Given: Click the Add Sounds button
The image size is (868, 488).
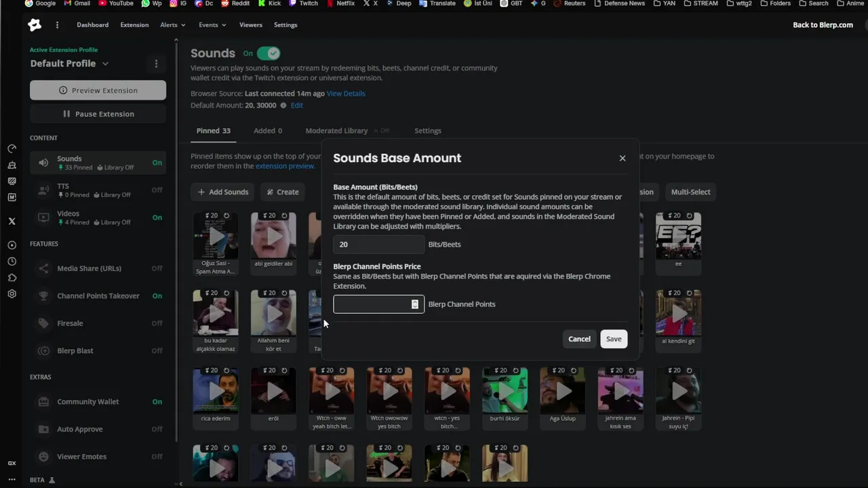Looking at the screenshot, I should (222, 192).
